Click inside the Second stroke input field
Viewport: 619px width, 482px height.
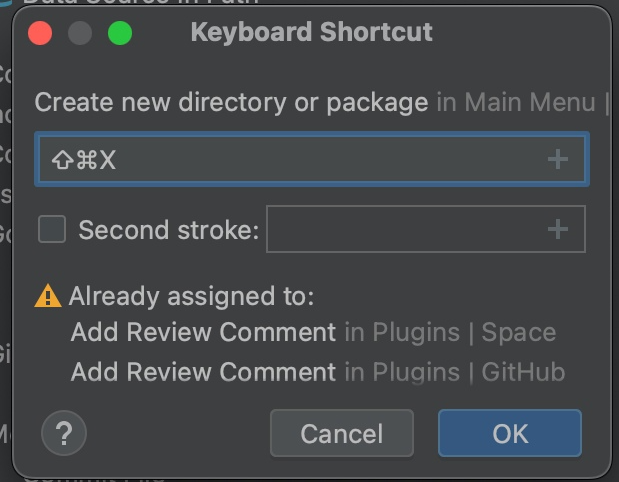[400, 230]
